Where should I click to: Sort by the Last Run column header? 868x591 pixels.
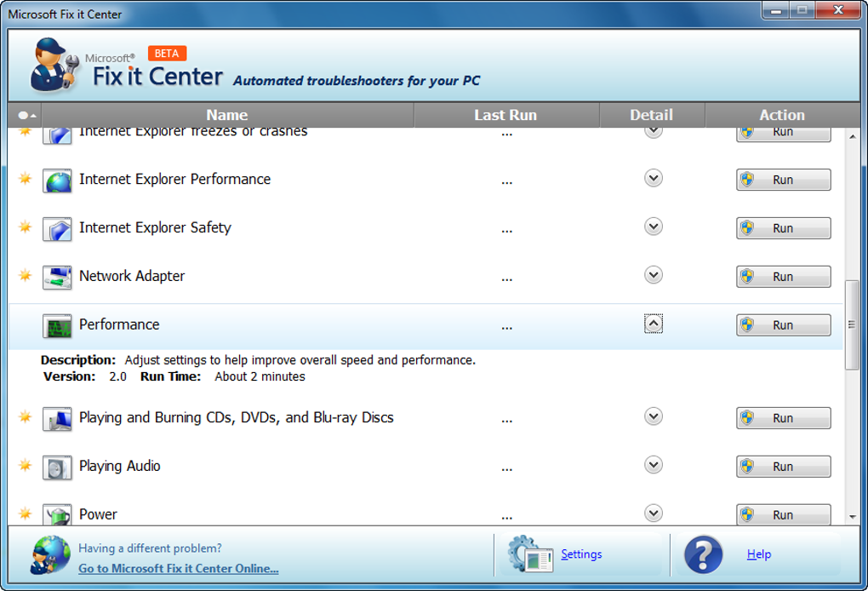tap(506, 115)
